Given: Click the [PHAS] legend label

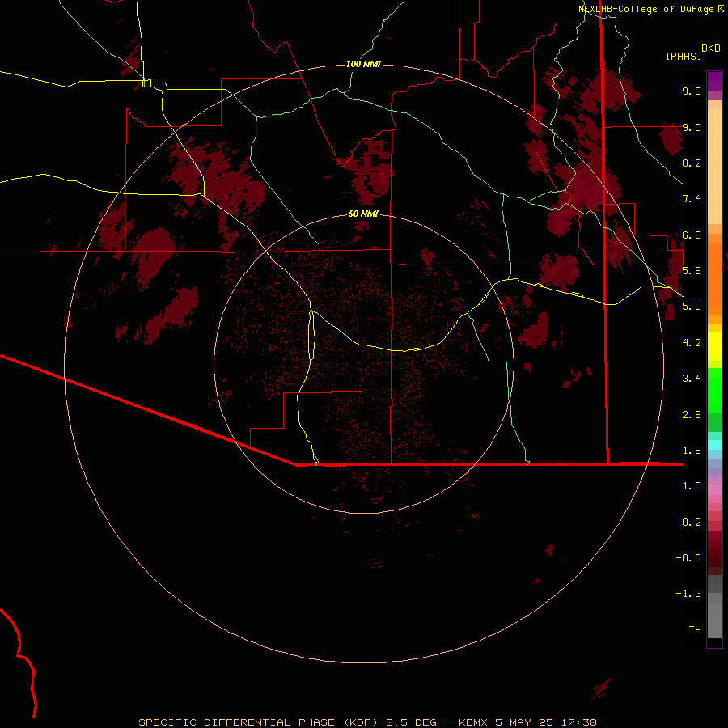Looking at the screenshot, I should click(684, 57).
